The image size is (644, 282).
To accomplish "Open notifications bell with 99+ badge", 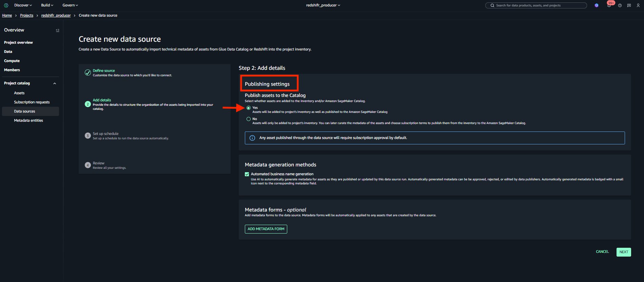I will [609, 5].
